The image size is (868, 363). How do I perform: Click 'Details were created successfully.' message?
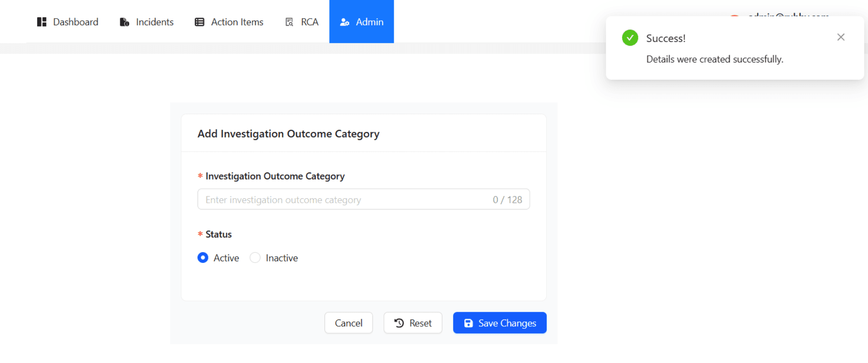[715, 59]
